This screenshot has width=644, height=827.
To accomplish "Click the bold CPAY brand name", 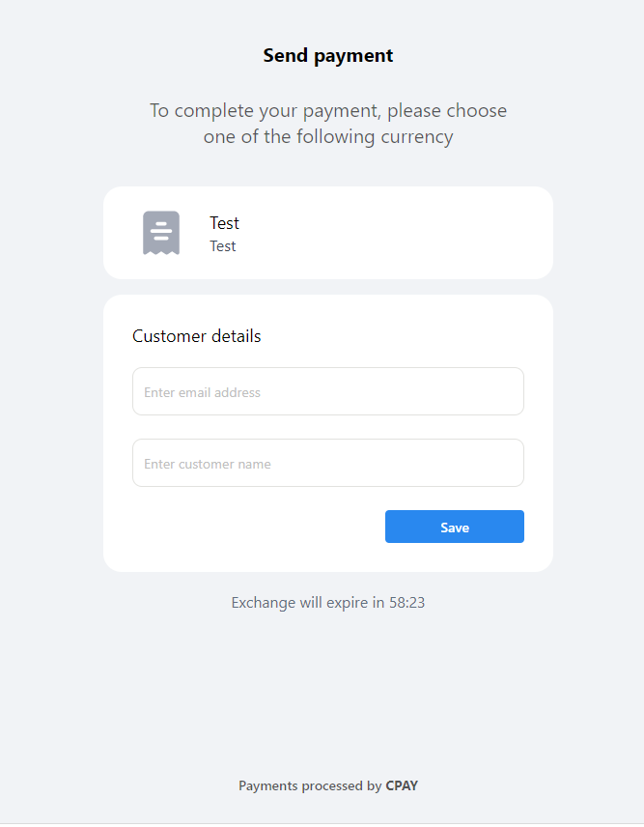I will point(402,786).
